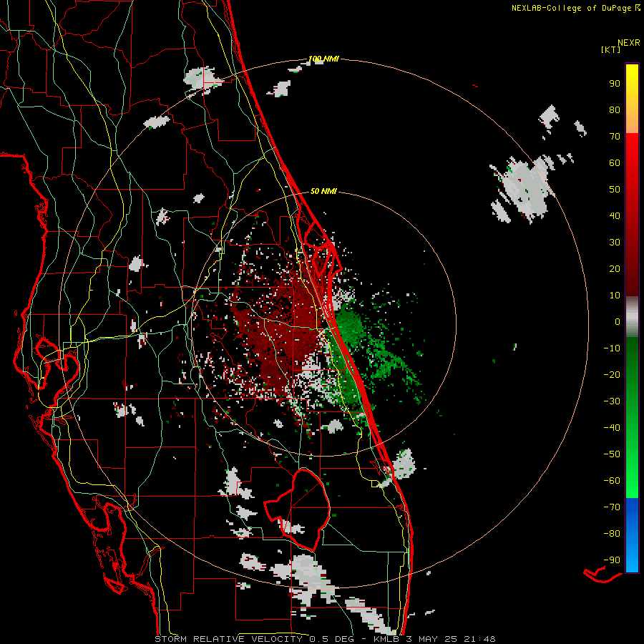
Task: Click the 0 value on the velocity scale
Action: (x=618, y=321)
